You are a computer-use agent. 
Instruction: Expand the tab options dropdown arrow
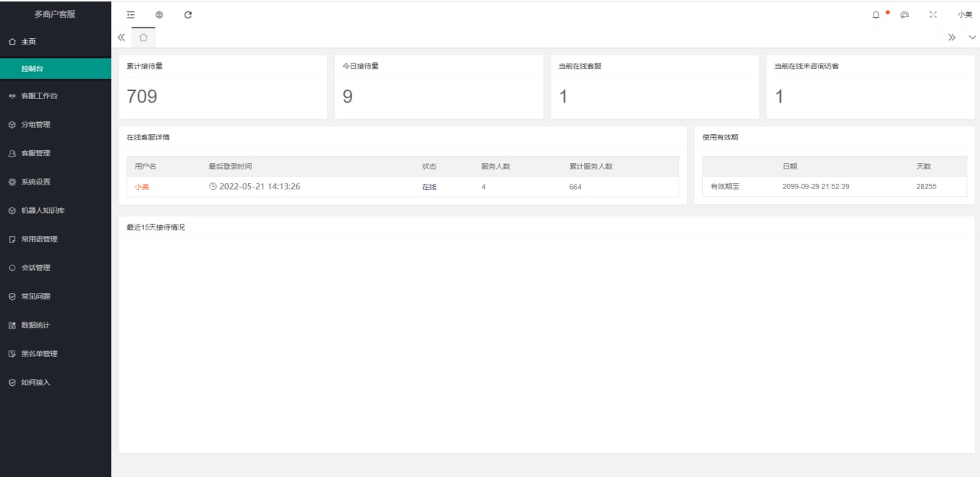972,37
